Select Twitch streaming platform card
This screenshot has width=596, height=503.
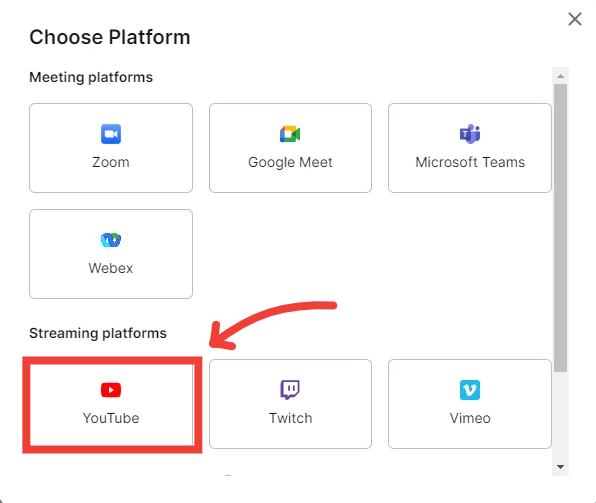click(290, 404)
